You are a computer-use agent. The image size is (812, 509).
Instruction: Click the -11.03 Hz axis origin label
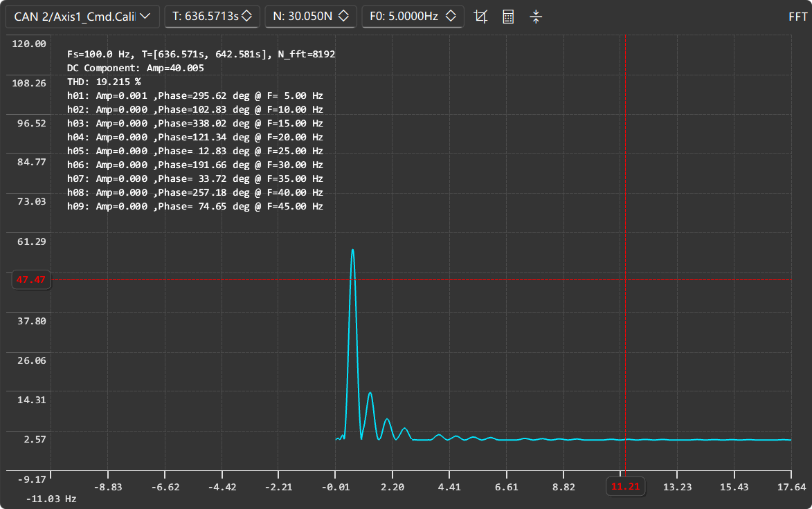click(51, 499)
